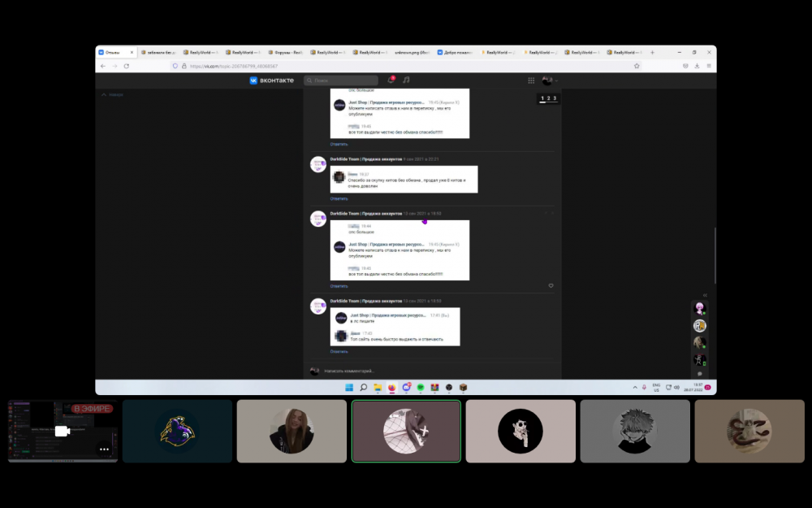Open VK chat bubble icon at right edge

pos(700,374)
